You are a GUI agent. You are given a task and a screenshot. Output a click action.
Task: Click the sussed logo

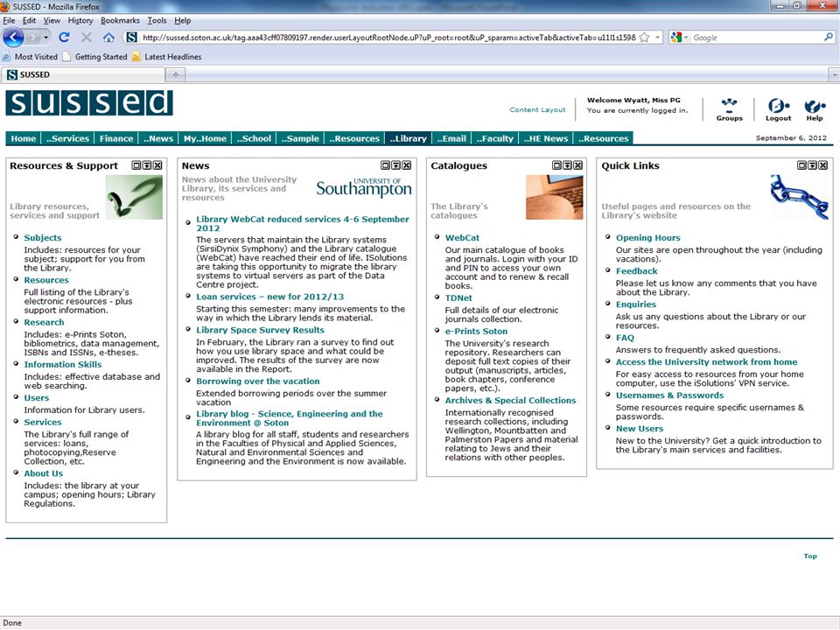click(x=89, y=103)
